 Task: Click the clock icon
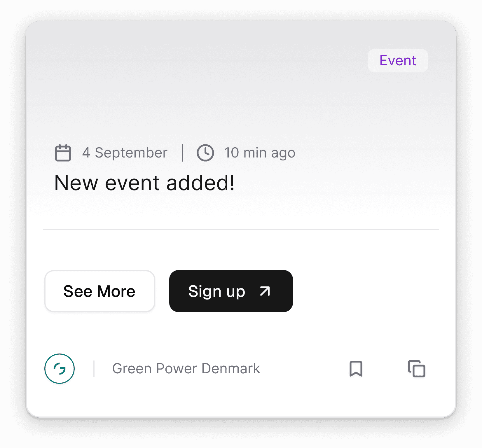tap(205, 153)
